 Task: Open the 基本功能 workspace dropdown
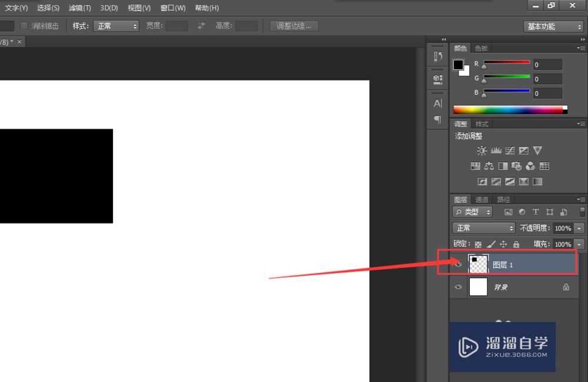coord(553,26)
